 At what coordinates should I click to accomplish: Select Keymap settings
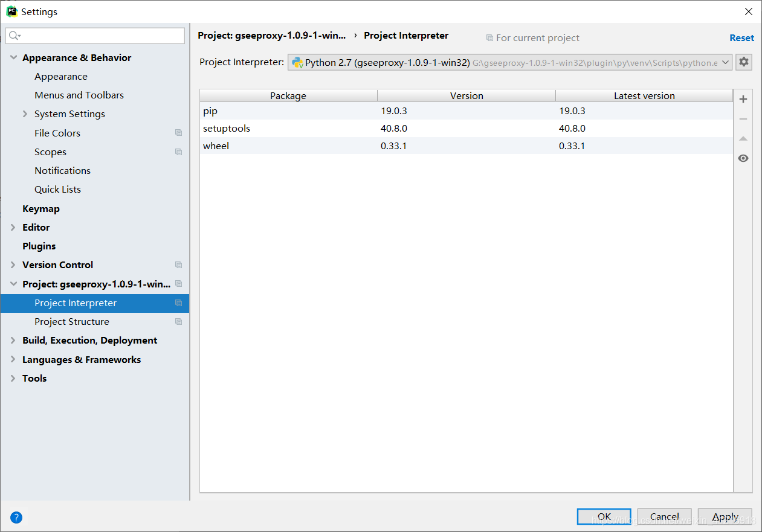pyautogui.click(x=41, y=209)
